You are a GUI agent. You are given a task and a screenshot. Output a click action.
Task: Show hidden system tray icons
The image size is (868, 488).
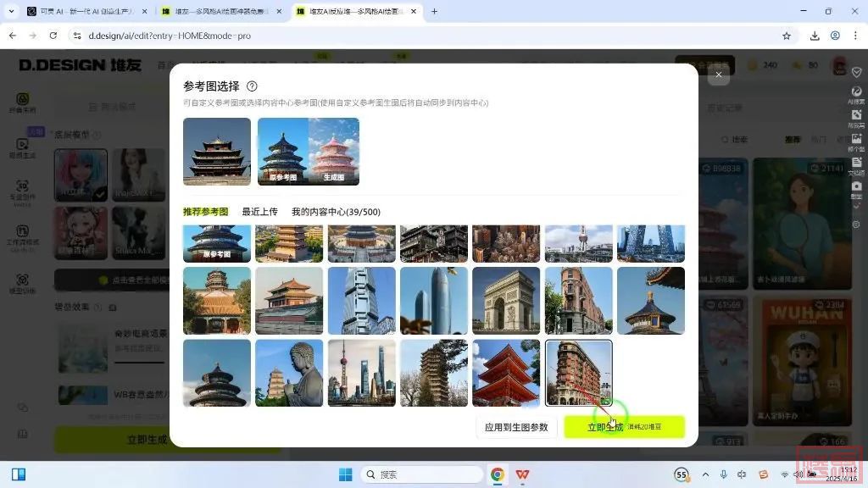[x=705, y=474]
